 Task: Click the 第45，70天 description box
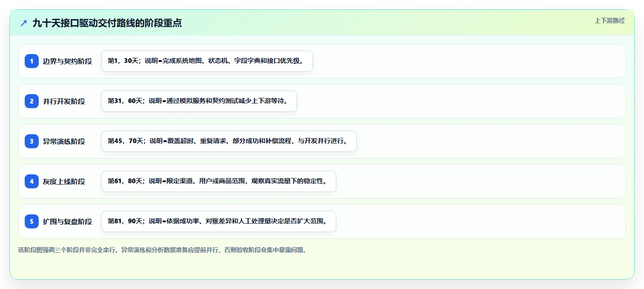[x=229, y=141]
